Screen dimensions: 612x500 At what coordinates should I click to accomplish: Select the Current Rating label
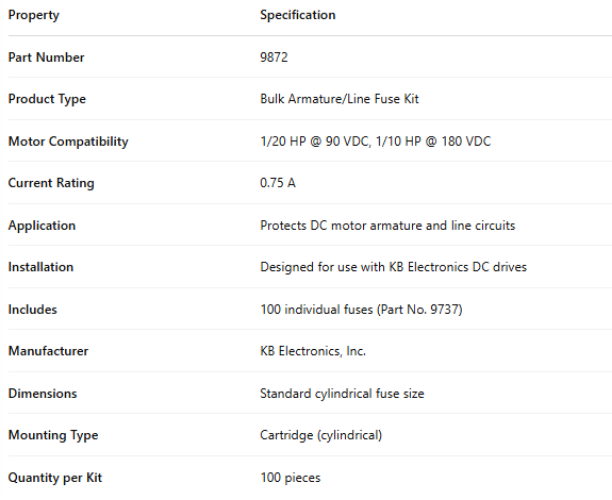[x=51, y=183]
